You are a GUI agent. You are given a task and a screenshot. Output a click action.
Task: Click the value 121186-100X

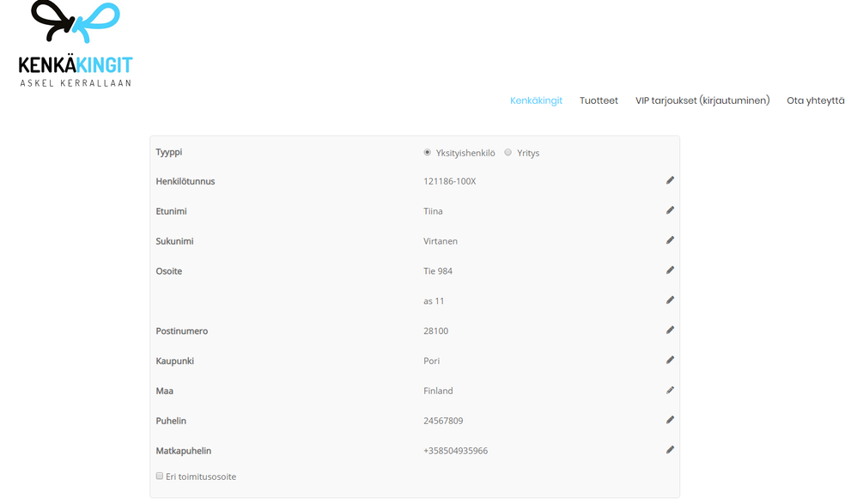click(450, 181)
